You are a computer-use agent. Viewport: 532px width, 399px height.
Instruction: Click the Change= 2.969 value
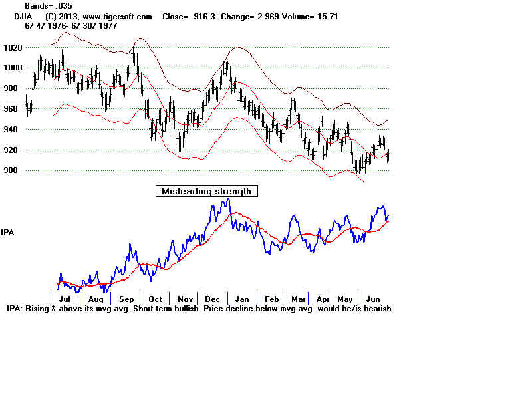coord(250,17)
